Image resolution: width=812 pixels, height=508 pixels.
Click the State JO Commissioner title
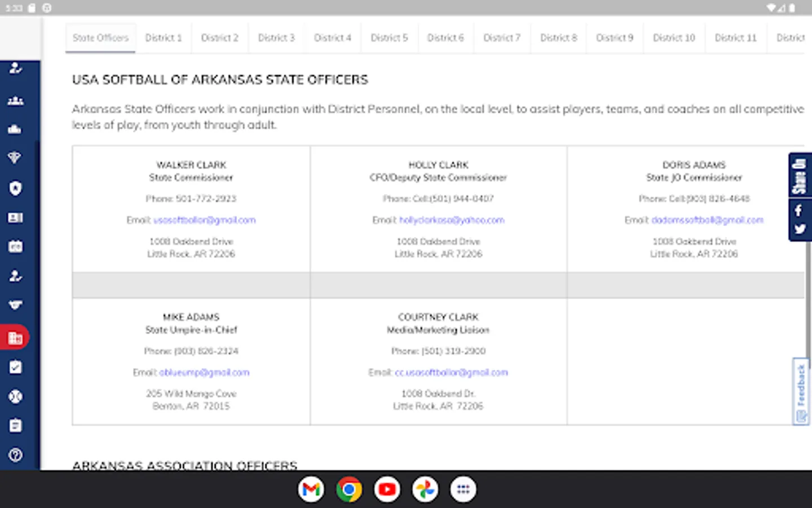694,177
